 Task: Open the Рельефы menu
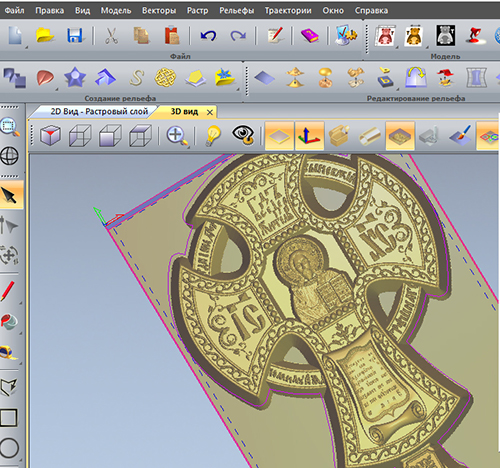pos(236,11)
